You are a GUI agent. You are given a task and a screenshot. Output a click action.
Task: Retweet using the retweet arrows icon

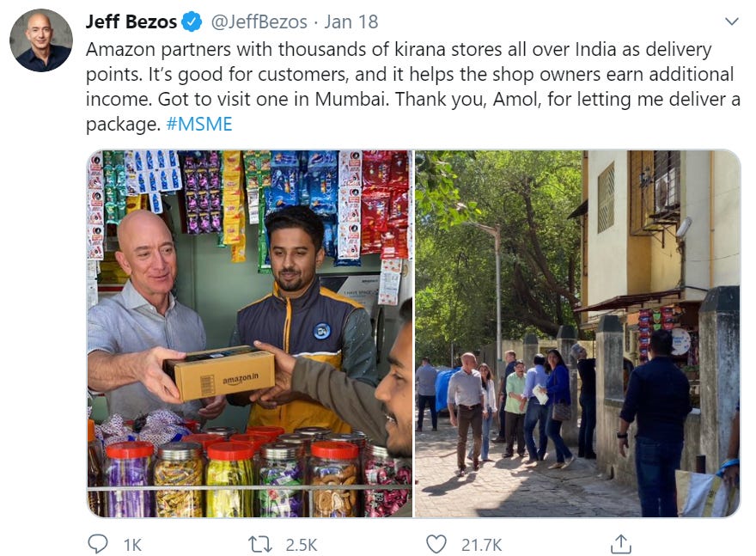(x=260, y=545)
